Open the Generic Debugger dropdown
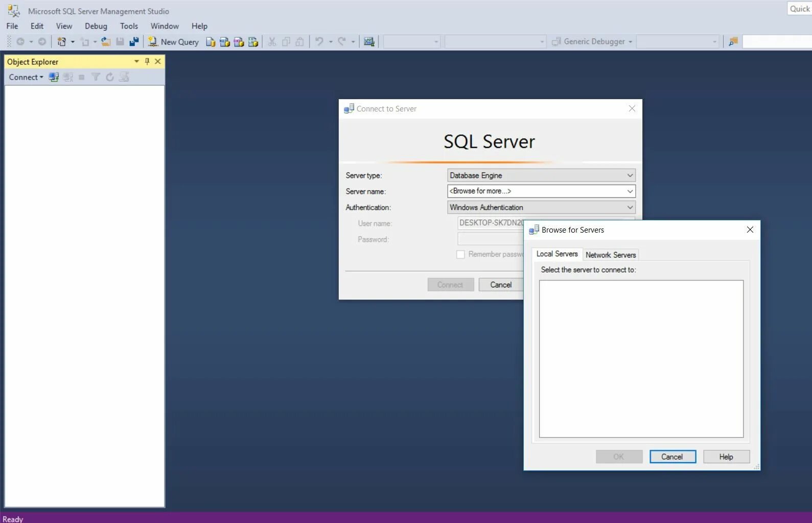The height and width of the screenshot is (523, 812). point(630,42)
